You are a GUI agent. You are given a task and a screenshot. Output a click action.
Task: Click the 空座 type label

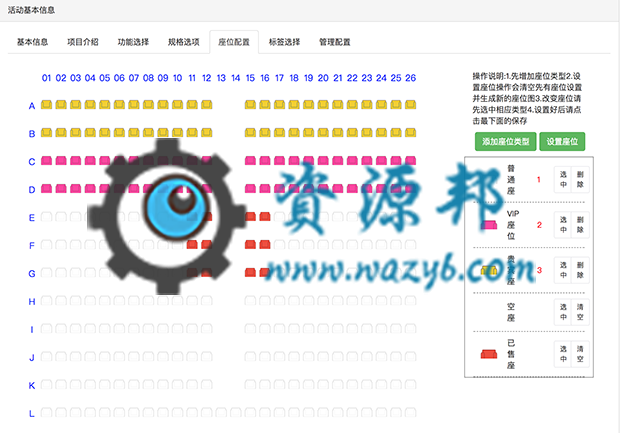(x=511, y=312)
